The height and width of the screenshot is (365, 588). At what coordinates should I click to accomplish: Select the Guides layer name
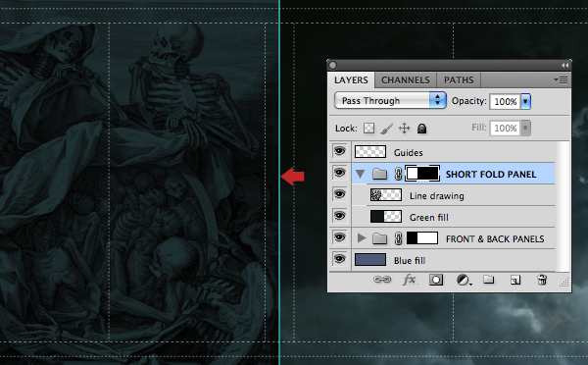coord(408,152)
